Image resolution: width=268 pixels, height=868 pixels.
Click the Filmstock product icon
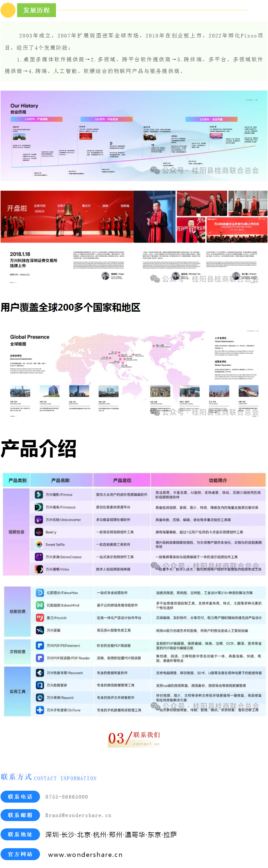tap(39, 507)
